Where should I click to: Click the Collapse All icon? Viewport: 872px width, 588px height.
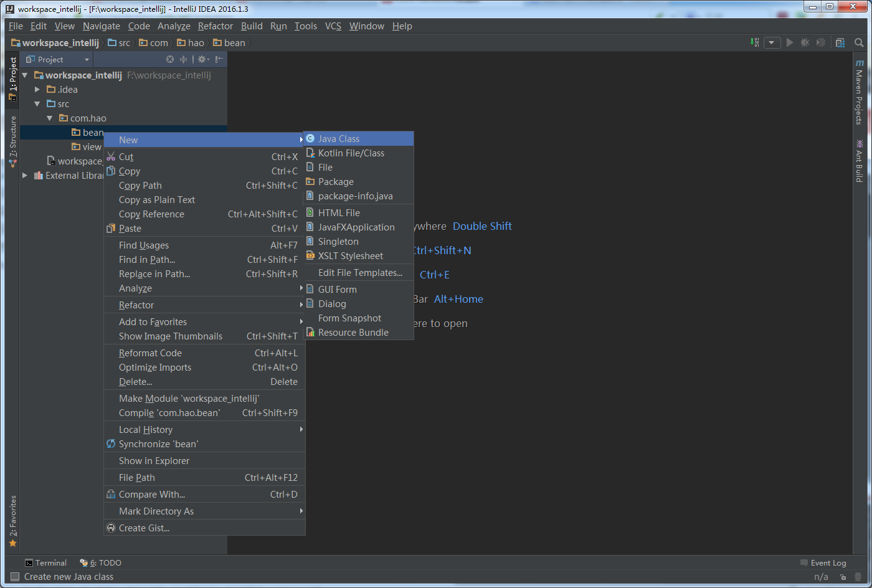(183, 59)
